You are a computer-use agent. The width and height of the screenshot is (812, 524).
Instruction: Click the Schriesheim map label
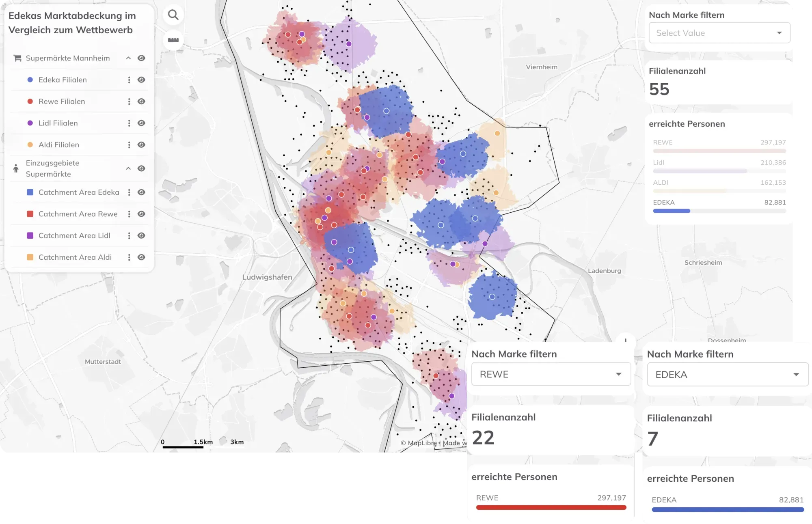pyautogui.click(x=703, y=263)
